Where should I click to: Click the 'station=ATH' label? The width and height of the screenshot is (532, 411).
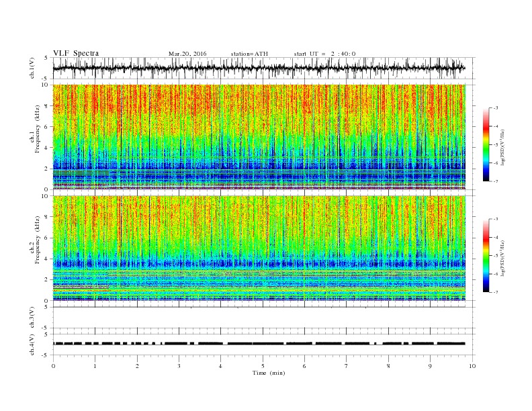click(x=249, y=54)
